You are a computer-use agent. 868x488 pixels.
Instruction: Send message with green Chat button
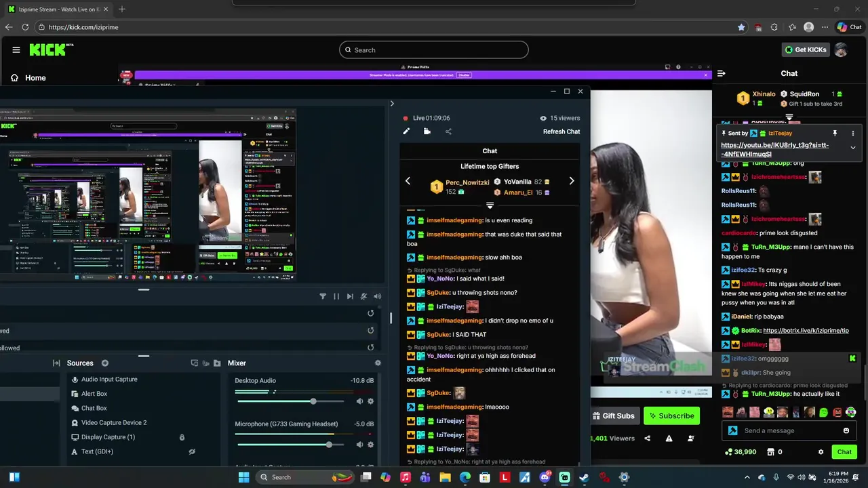pos(844,452)
